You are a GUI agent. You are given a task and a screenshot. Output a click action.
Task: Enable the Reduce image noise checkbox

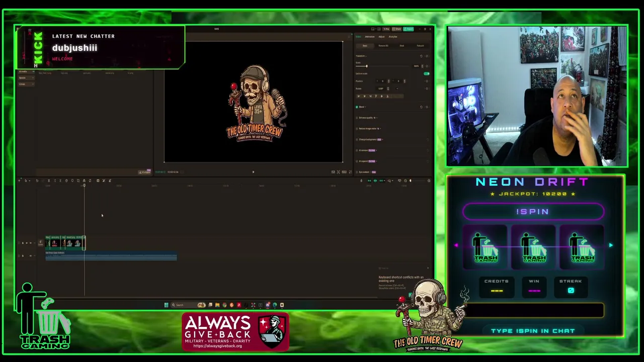[x=357, y=129]
